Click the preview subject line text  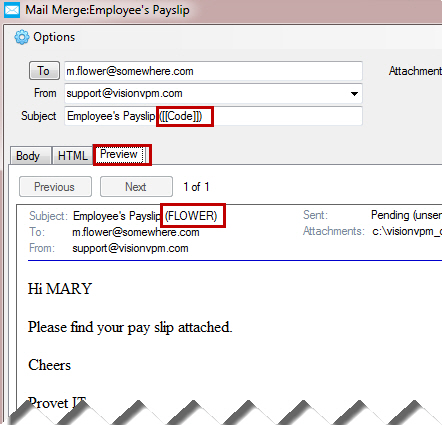(145, 216)
